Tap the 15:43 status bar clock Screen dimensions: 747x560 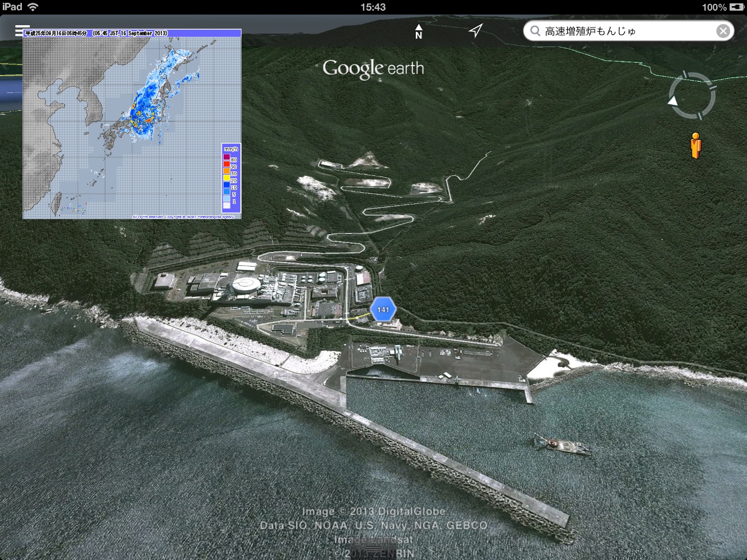click(373, 7)
